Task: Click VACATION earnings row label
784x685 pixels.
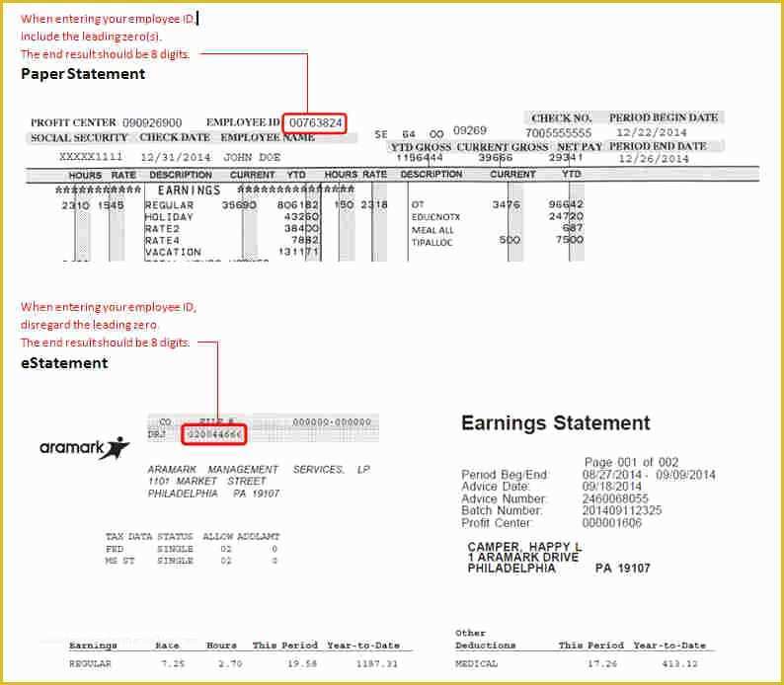Action: click(x=173, y=252)
